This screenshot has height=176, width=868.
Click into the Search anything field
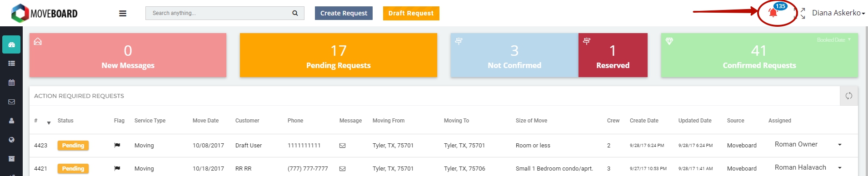pos(218,13)
